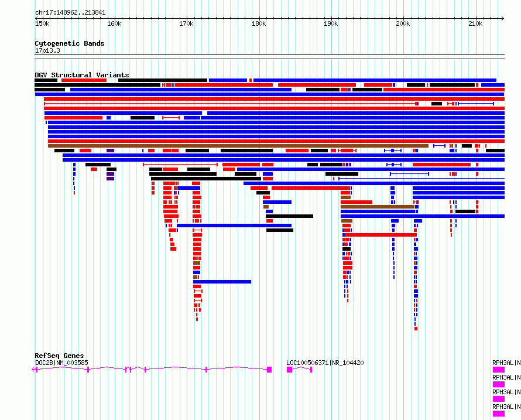Click the 17p13.3 band label
Screen dimensions: 521x420
tap(47, 50)
